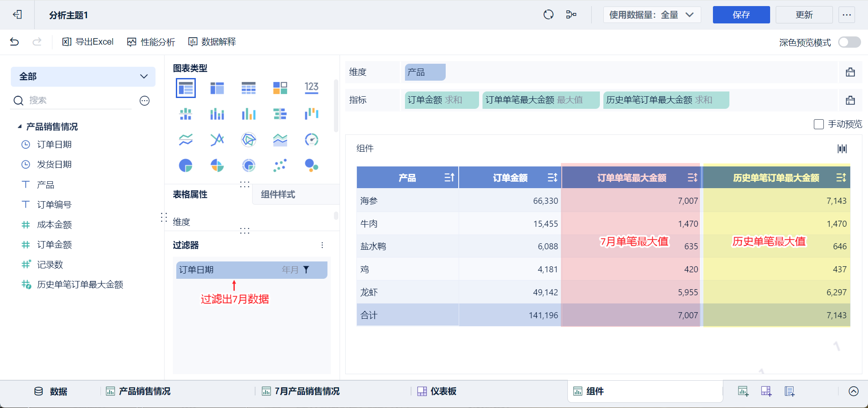Click the 更新 button
Viewport: 868px width, 408px height.
tap(804, 15)
